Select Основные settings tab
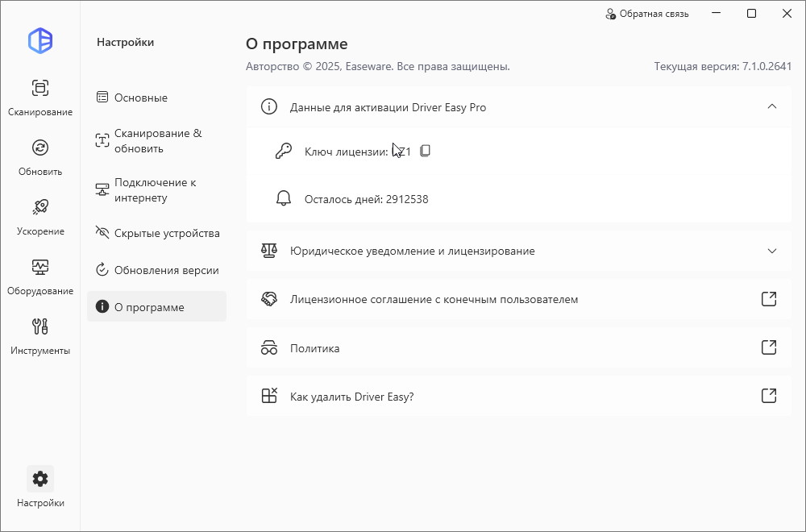The height and width of the screenshot is (532, 806). (141, 98)
